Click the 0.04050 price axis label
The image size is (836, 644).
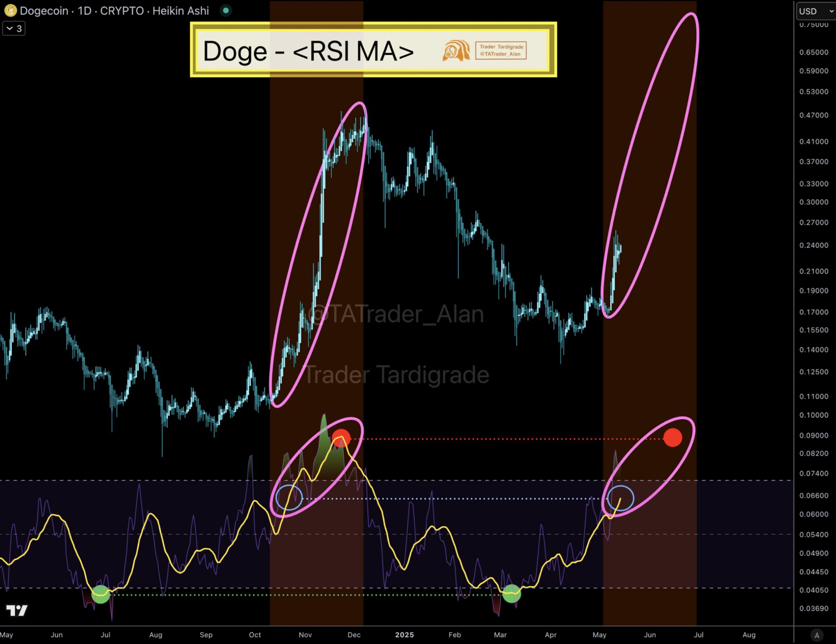click(x=814, y=590)
